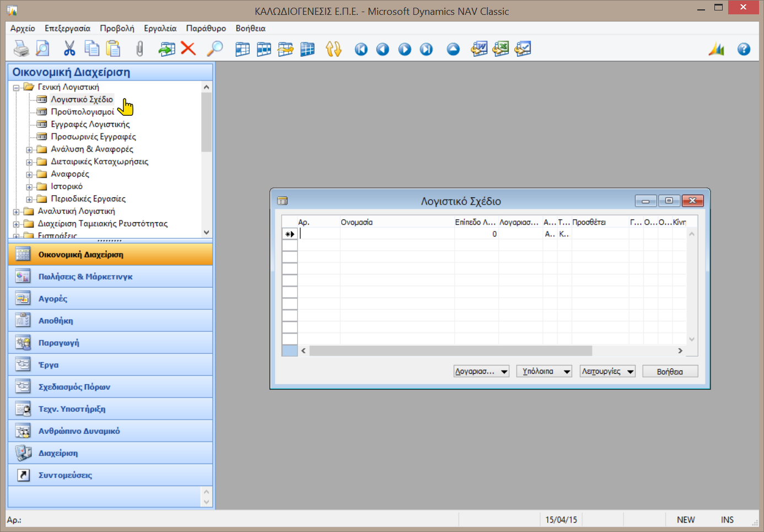The image size is (764, 532).
Task: Click the Paste clipboard icon
Action: point(113,49)
